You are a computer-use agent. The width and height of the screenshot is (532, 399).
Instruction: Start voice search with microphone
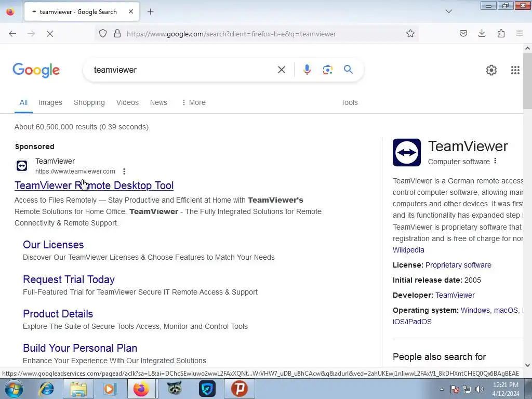pyautogui.click(x=307, y=70)
